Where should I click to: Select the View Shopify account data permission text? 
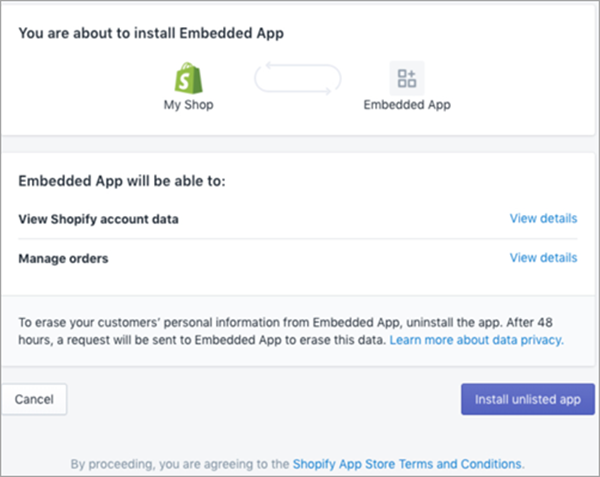point(98,218)
